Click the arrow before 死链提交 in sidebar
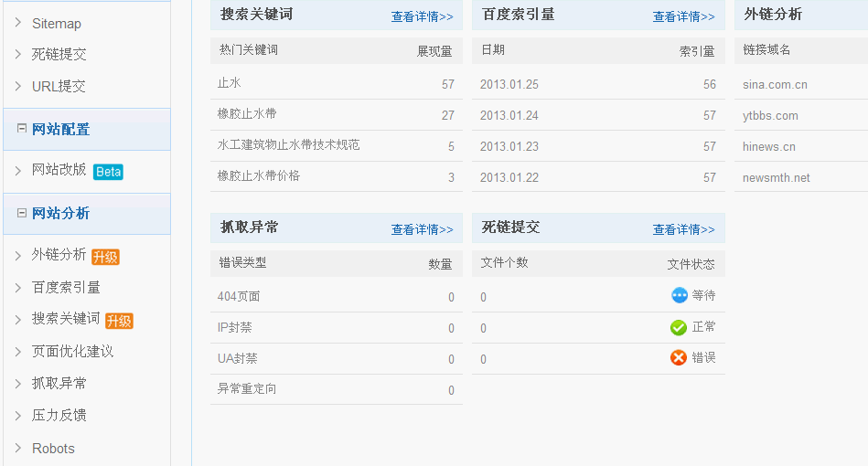The width and height of the screenshot is (868, 466). click(x=18, y=54)
